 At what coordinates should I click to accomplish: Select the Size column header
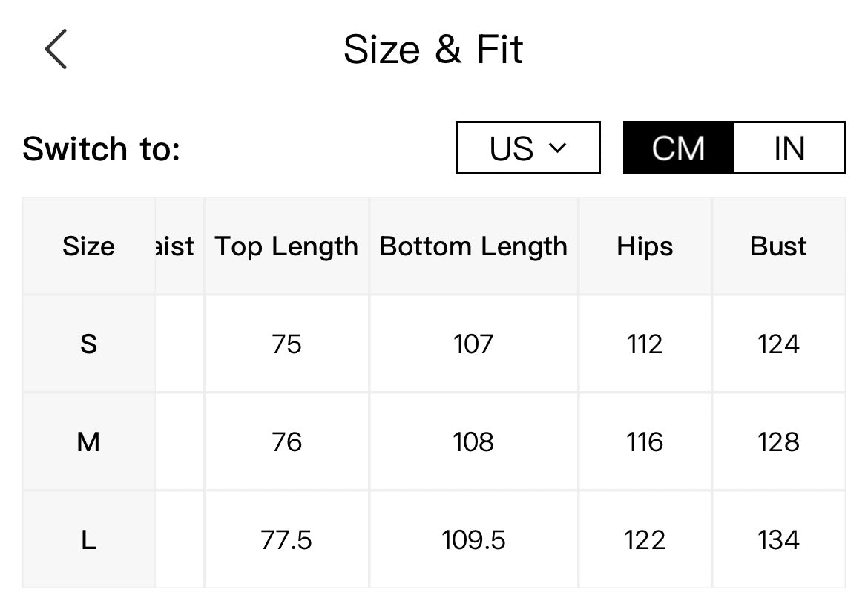pos(88,246)
